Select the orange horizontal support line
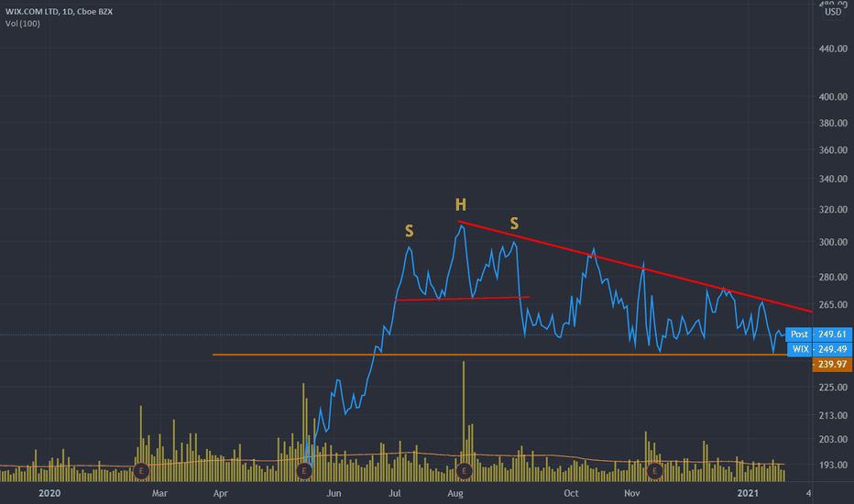The height and width of the screenshot is (504, 854). pos(499,355)
